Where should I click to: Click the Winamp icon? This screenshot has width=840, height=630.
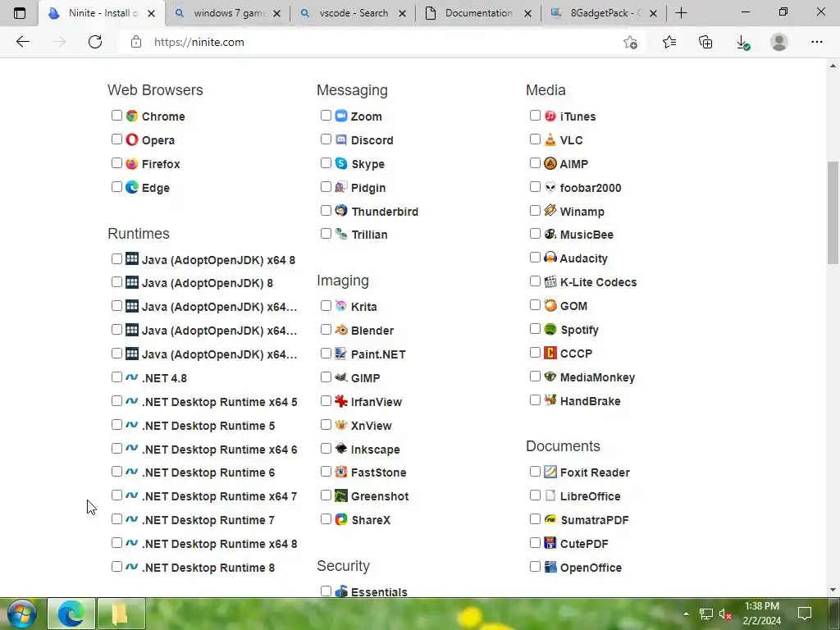[x=550, y=211]
